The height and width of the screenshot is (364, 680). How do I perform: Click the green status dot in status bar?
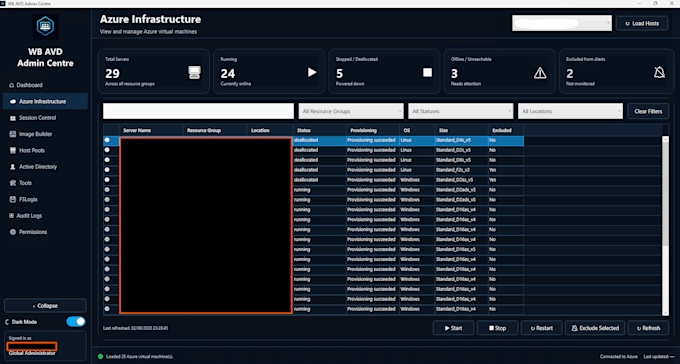(x=101, y=357)
